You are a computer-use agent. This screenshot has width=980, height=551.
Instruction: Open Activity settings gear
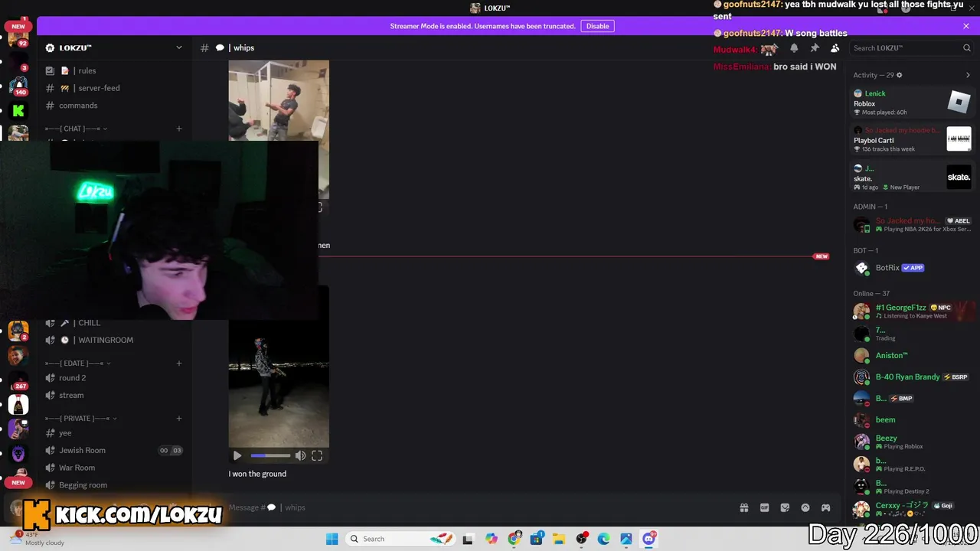(x=900, y=75)
